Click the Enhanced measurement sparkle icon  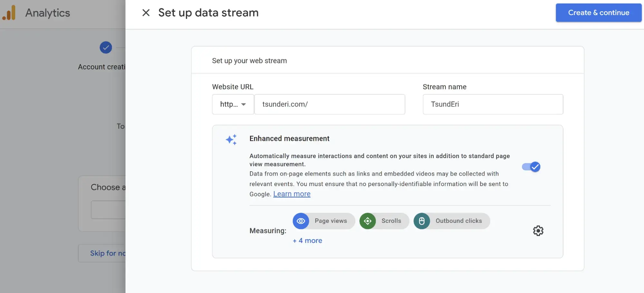pos(231,139)
